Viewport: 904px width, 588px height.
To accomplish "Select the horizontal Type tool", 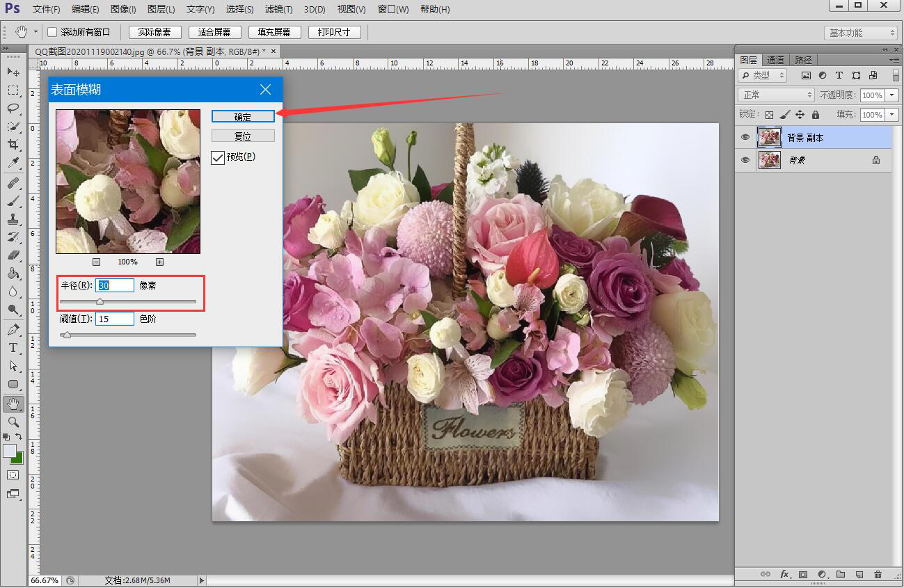I will click(13, 348).
